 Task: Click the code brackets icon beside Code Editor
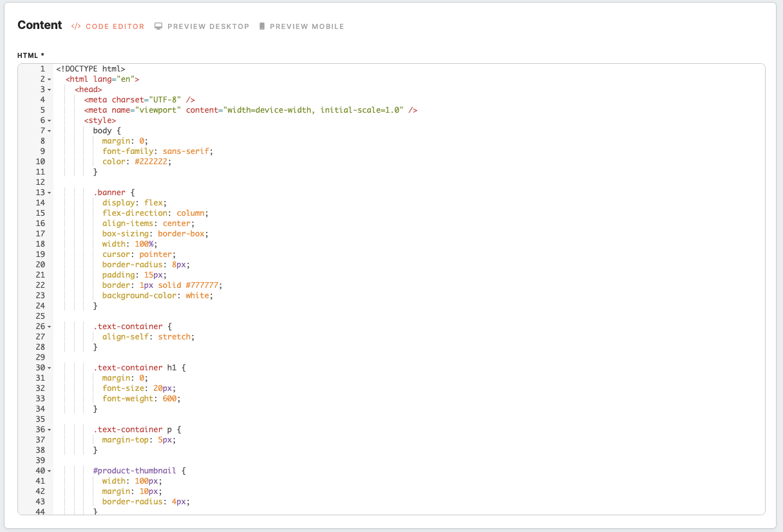(x=76, y=26)
